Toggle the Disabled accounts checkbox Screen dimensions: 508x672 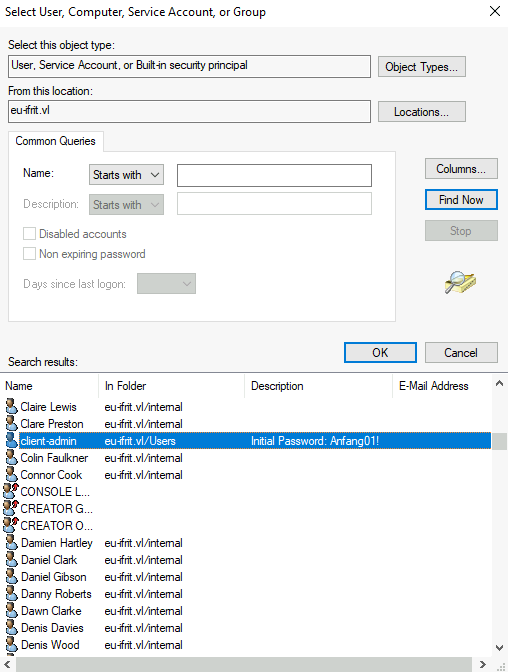pos(29,234)
